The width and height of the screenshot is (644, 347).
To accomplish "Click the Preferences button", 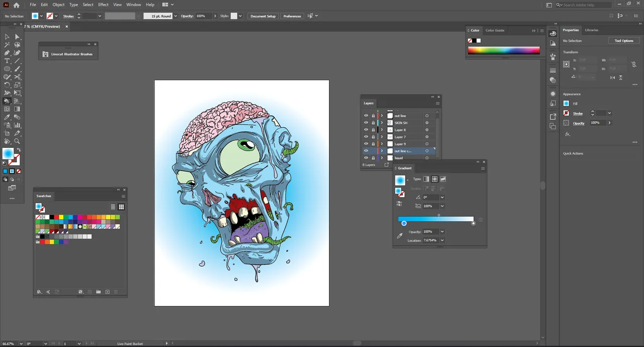I will [x=292, y=16].
